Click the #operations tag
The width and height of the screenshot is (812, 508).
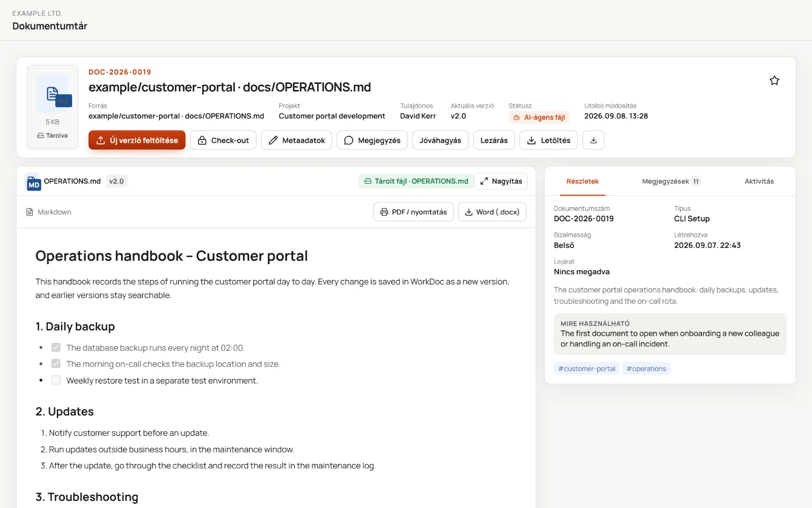646,369
